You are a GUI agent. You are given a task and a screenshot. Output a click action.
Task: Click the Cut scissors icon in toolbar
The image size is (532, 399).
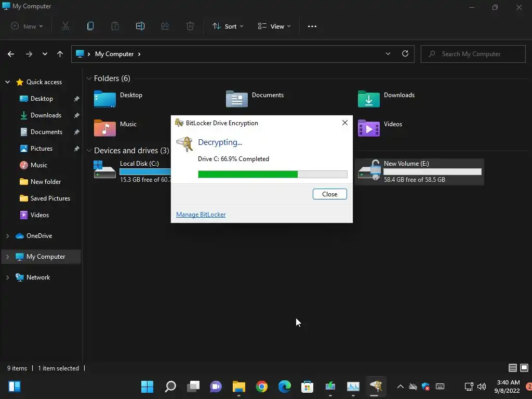[x=65, y=26]
